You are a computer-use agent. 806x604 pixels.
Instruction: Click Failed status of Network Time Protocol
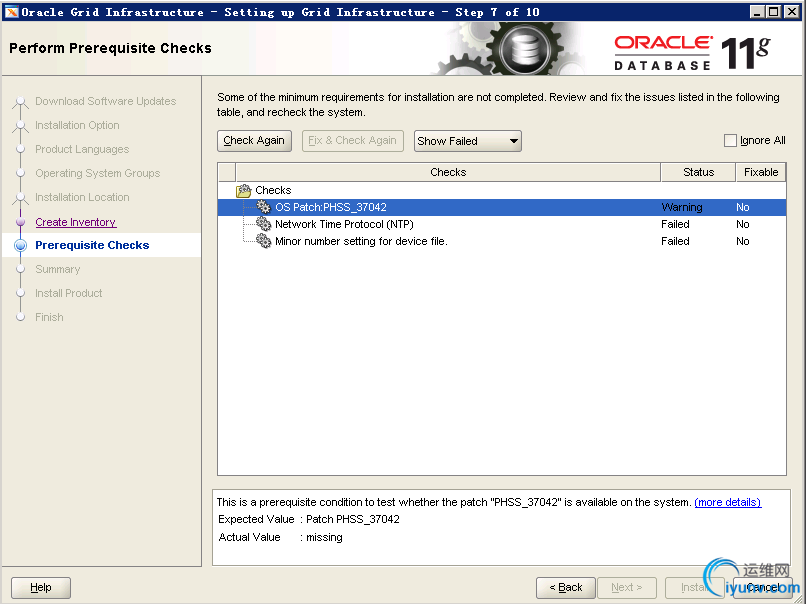[x=675, y=224]
